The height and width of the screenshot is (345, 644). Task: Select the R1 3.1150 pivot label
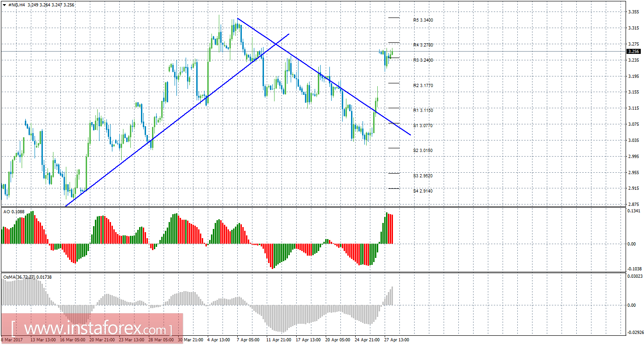(423, 111)
